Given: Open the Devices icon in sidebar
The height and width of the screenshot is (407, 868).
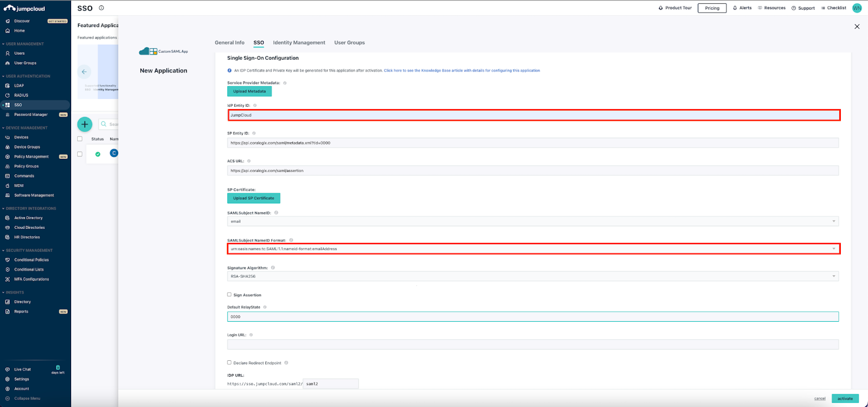Looking at the screenshot, I should [8, 137].
